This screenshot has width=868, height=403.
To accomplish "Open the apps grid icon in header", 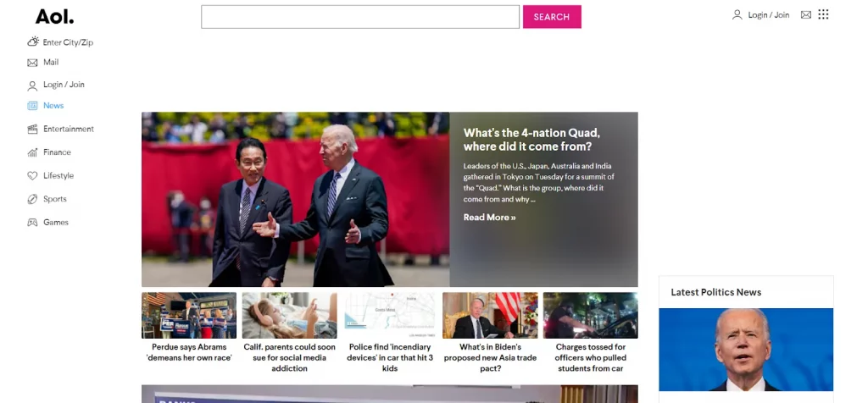I will point(823,14).
